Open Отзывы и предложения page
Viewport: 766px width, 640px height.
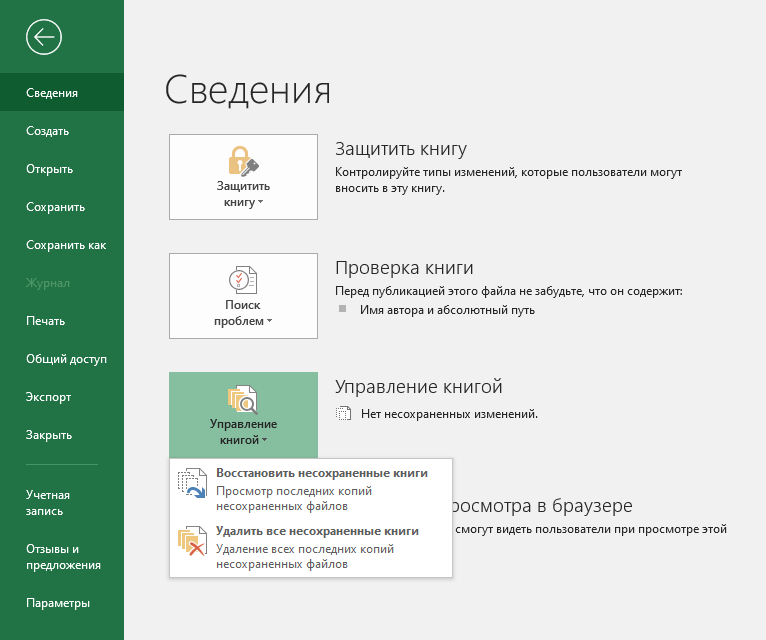pos(62,557)
